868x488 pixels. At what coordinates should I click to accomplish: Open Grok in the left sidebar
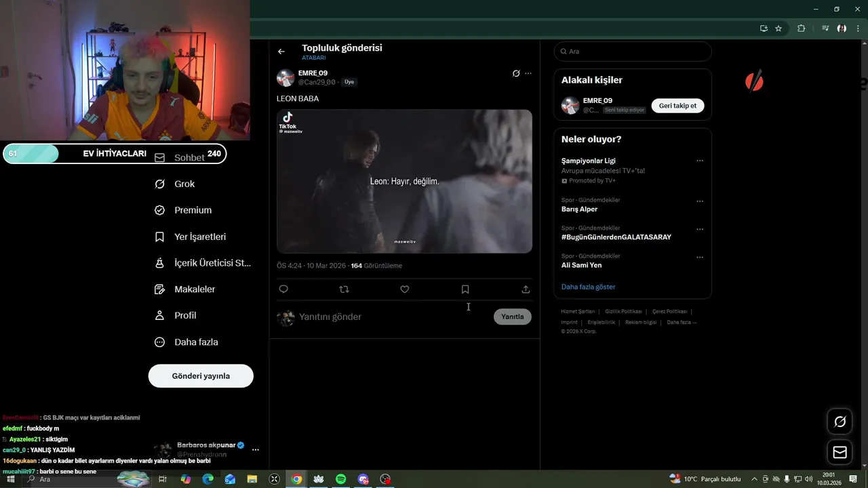pos(175,184)
